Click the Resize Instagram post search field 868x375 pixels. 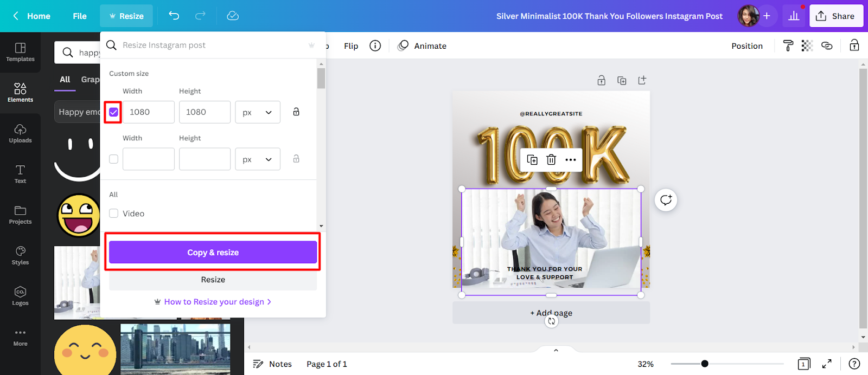tap(213, 45)
